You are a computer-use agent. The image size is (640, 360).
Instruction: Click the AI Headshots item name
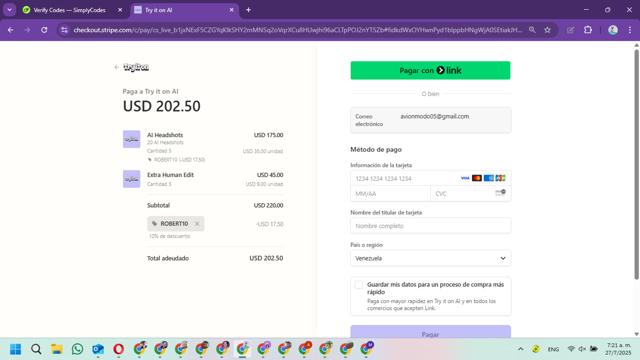point(165,135)
